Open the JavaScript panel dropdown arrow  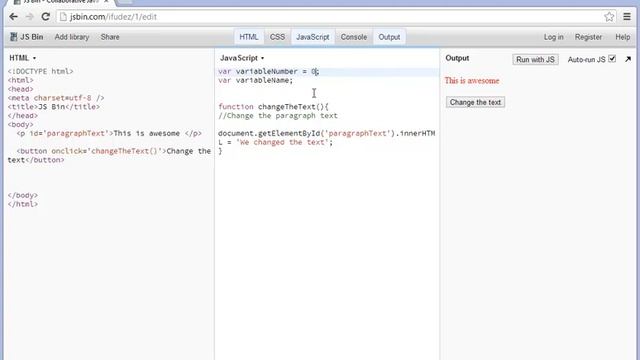pos(262,58)
